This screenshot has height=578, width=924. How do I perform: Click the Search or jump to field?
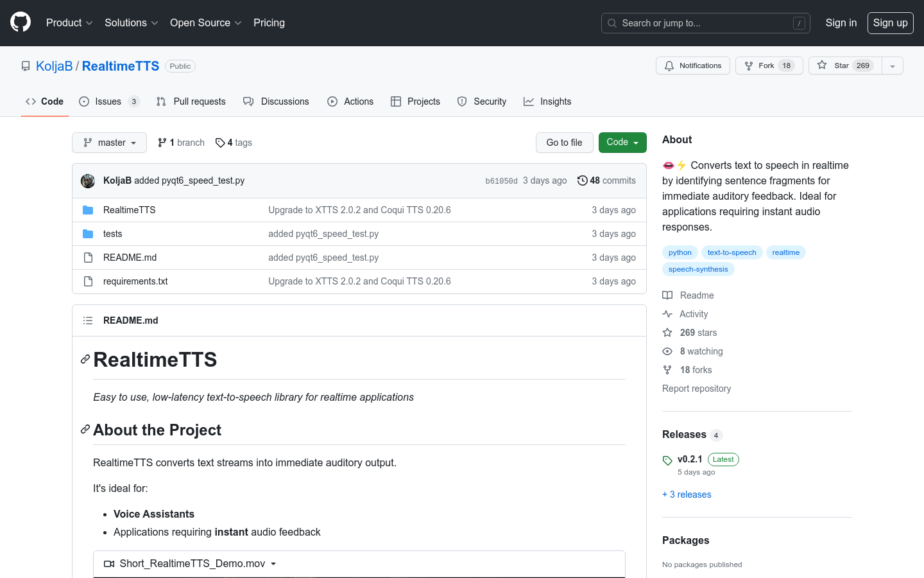705,23
